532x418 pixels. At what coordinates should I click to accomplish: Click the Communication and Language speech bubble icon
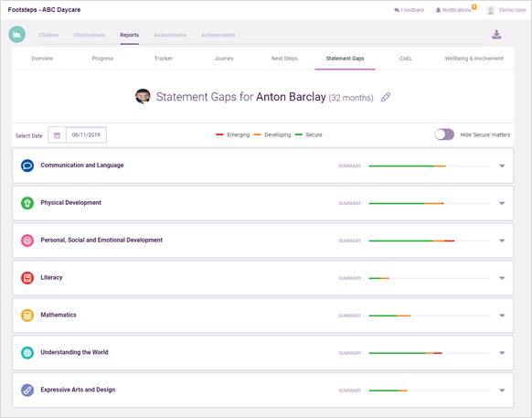point(27,166)
